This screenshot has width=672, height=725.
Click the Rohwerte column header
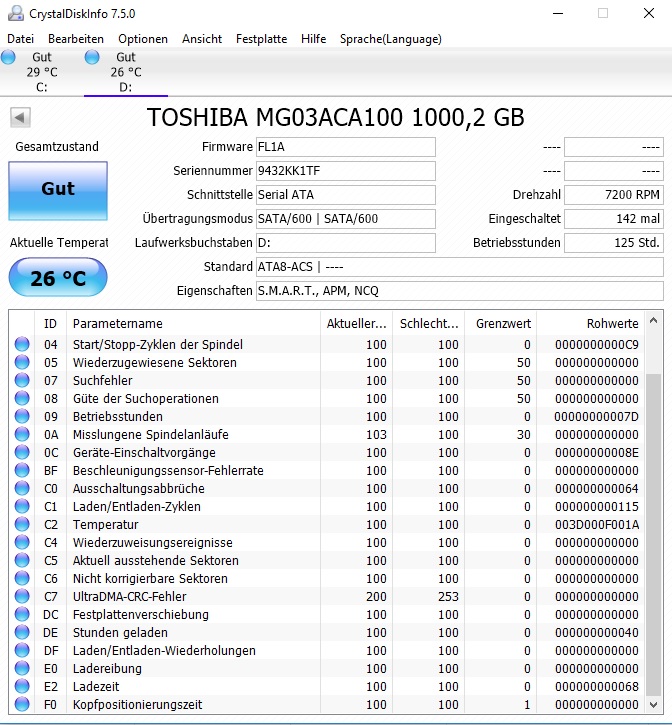590,324
